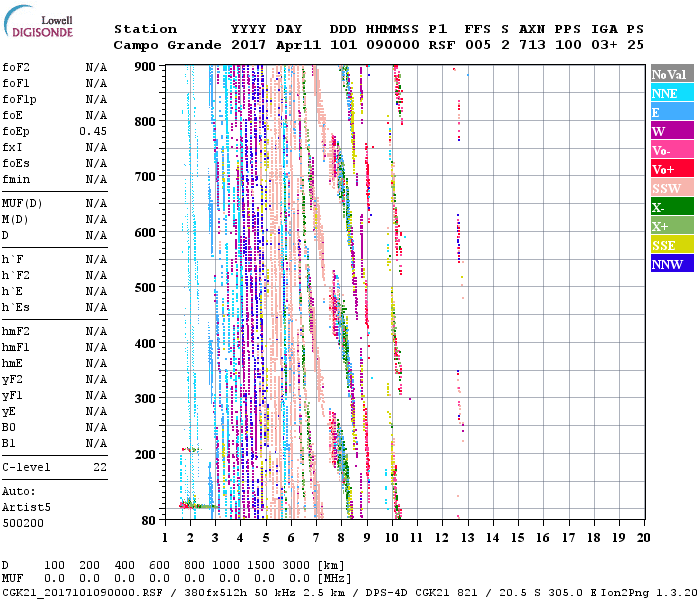The image size is (700, 600).
Task: Click the Artist5 auto-scaling label
Action: pos(26,508)
